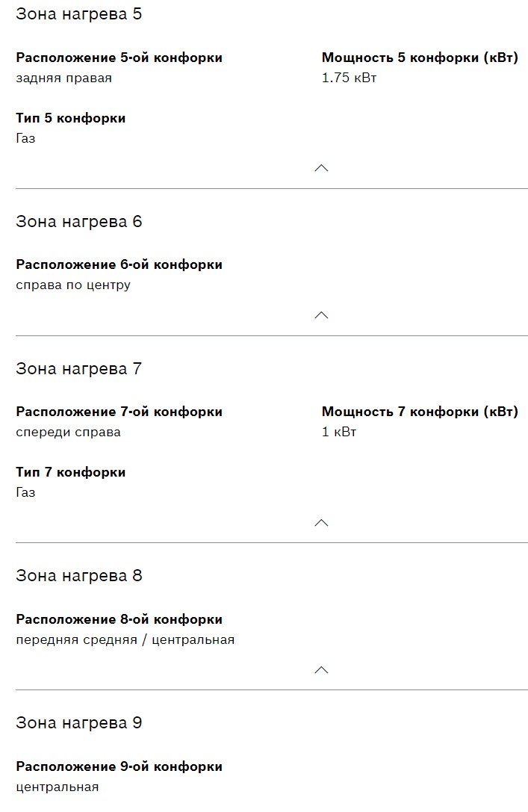Image resolution: width=528 pixels, height=812 pixels.
Task: Select the Зона нагрева 8 heading
Action: point(78,576)
